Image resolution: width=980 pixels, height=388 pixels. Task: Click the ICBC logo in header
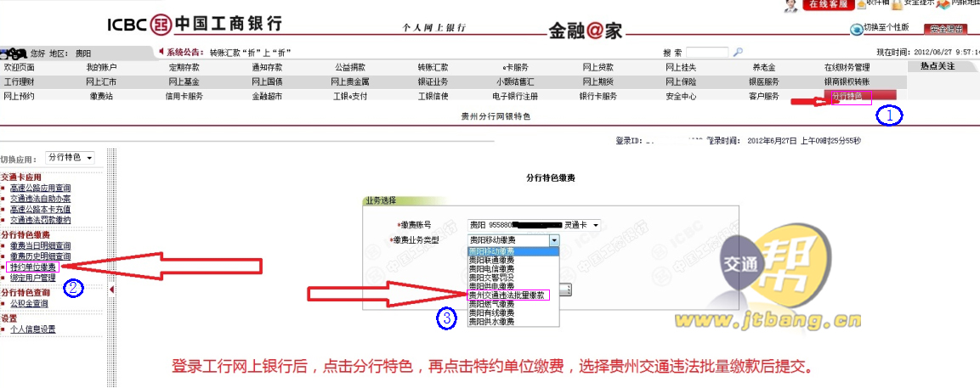tap(195, 24)
